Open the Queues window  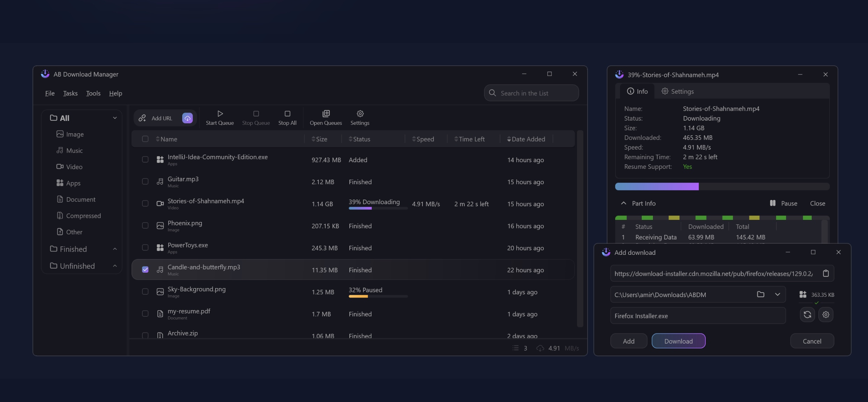coord(326,118)
